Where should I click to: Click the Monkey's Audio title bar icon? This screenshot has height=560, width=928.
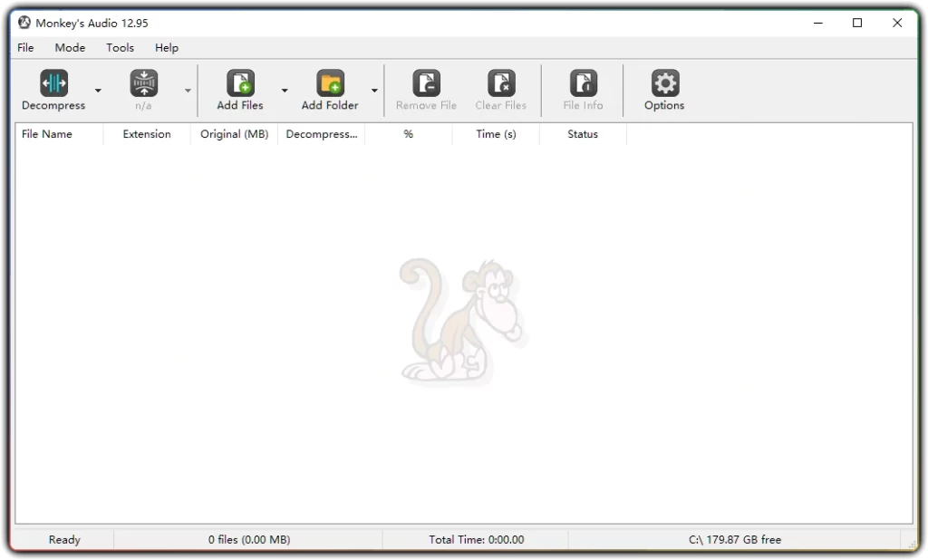24,23
